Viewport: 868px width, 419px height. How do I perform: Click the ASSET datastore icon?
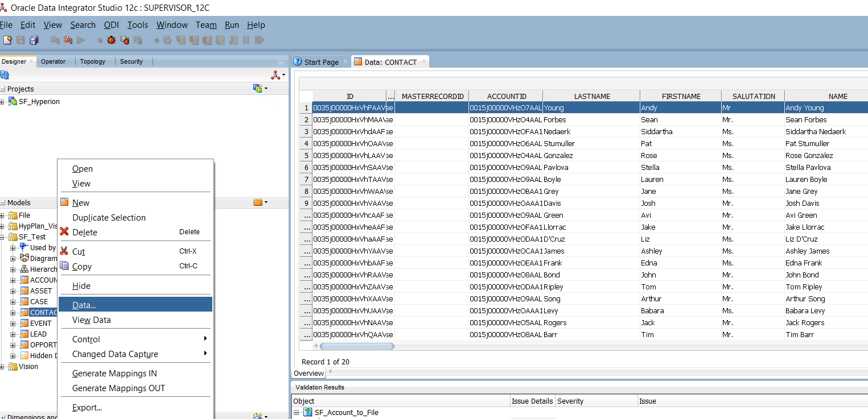coord(24,291)
